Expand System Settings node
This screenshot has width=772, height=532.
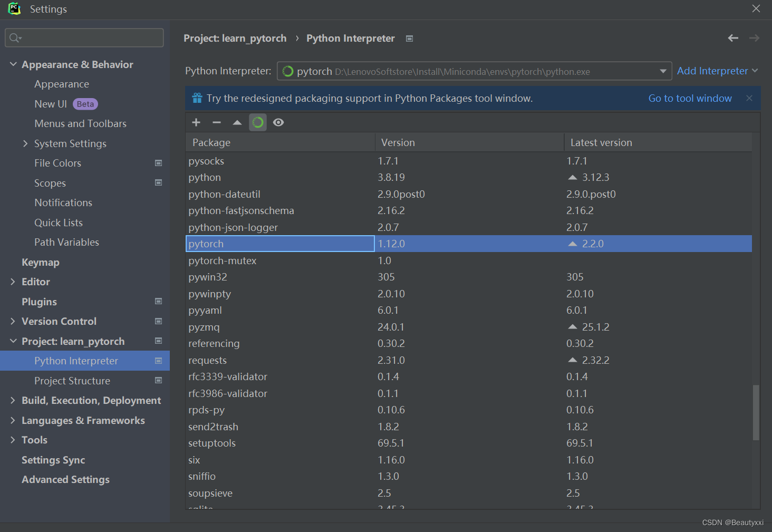25,143
